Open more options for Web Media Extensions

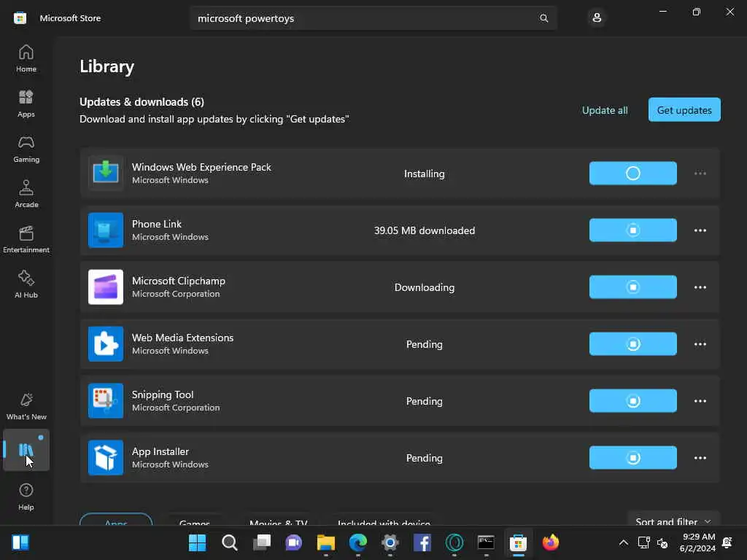(x=700, y=344)
